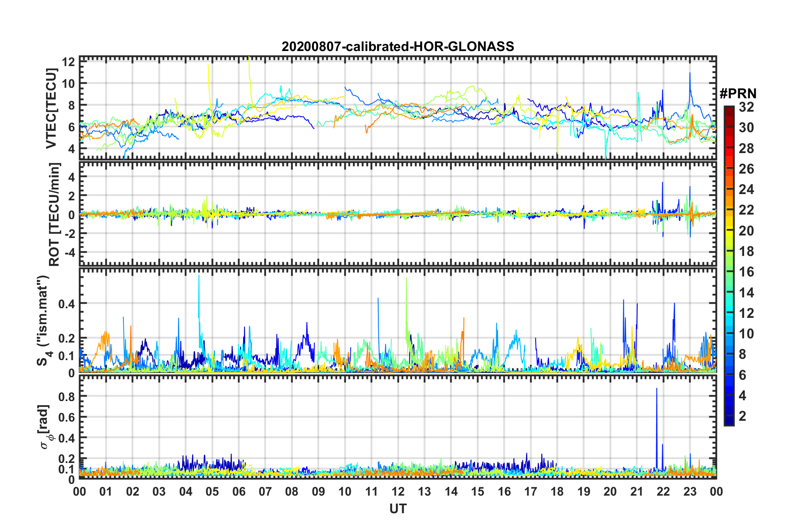Click UT axis hour label 15
Screen dimensions: 796x532
(x=478, y=491)
